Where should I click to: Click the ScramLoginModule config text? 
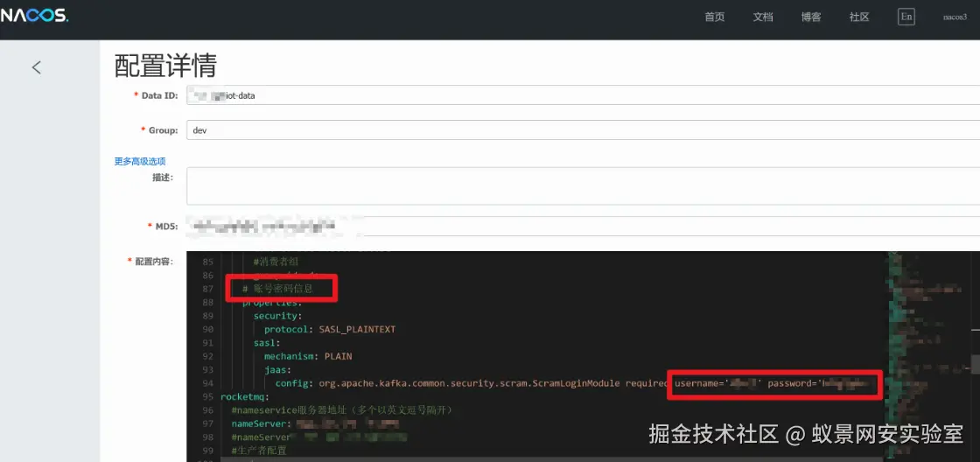[x=469, y=383]
